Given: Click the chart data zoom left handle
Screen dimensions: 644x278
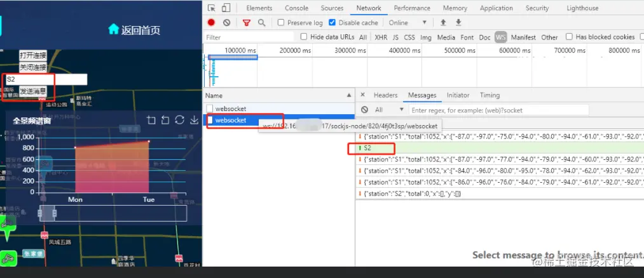Looking at the screenshot, I should coord(40,213).
